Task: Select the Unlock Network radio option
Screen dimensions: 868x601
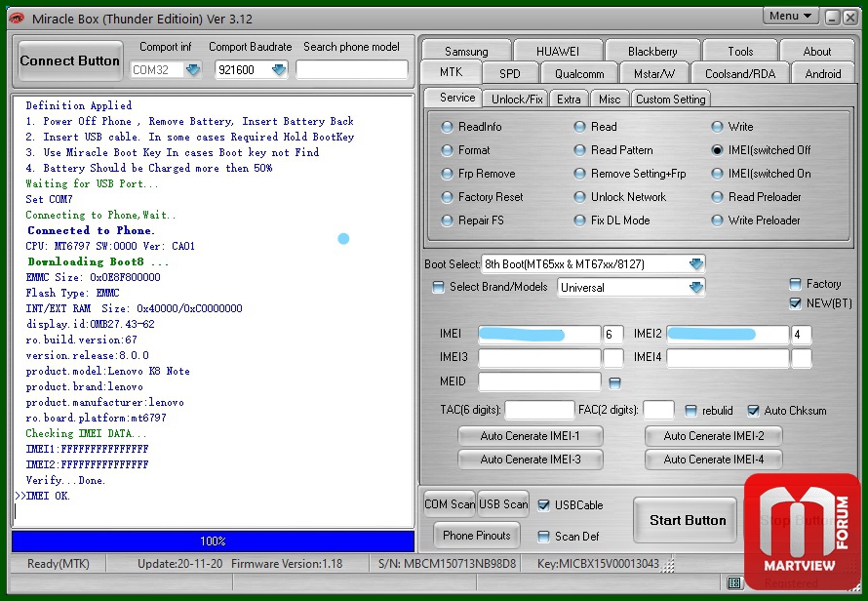Action: pyautogui.click(x=579, y=197)
